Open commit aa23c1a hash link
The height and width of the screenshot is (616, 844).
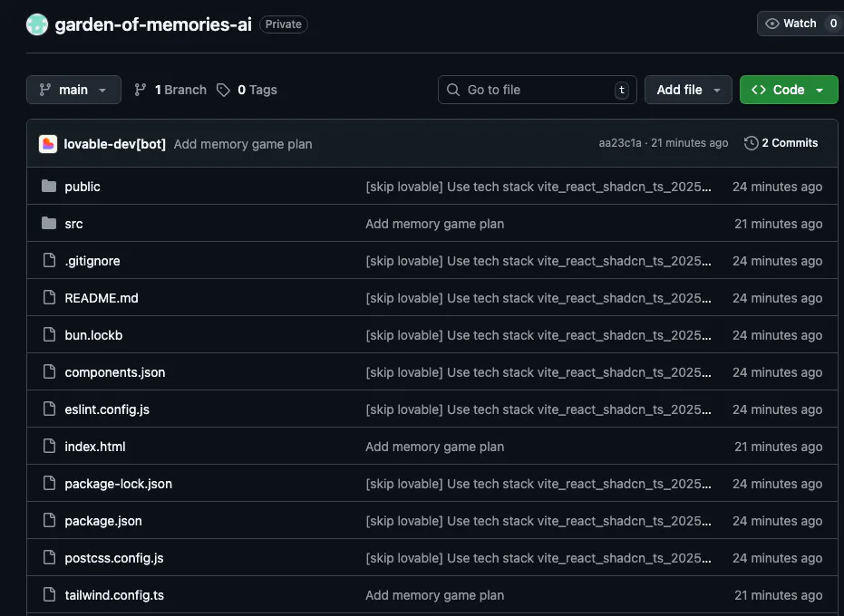tap(620, 143)
